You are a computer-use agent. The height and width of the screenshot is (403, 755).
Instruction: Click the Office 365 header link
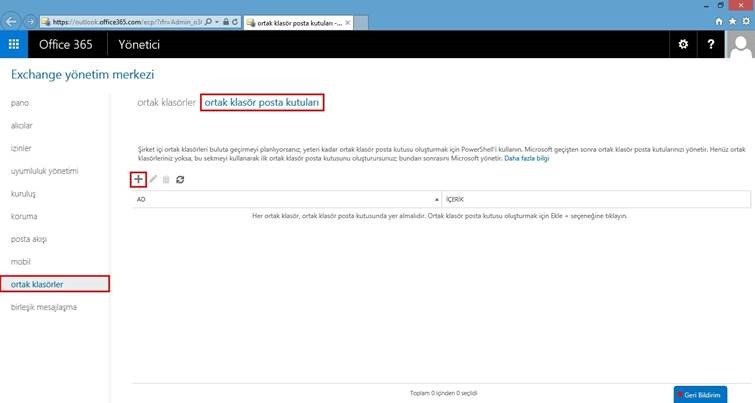65,44
